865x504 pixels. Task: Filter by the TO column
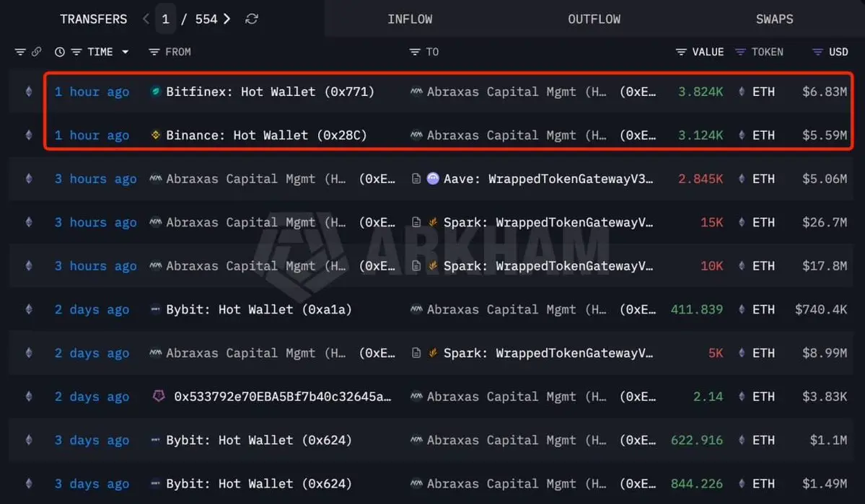(415, 52)
